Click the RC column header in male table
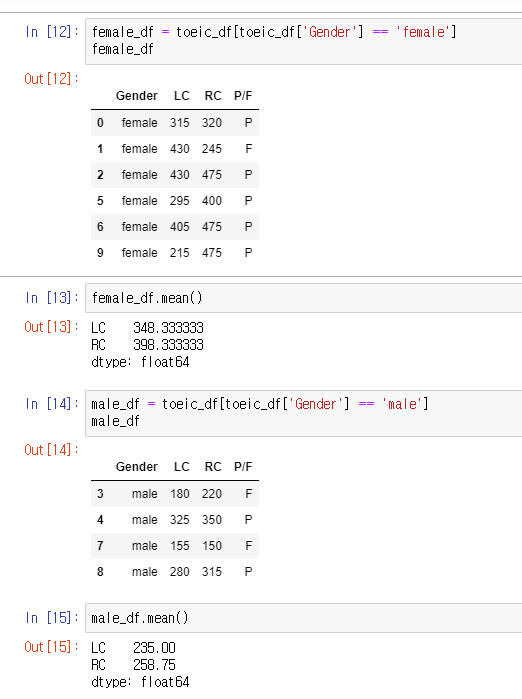 (x=213, y=467)
